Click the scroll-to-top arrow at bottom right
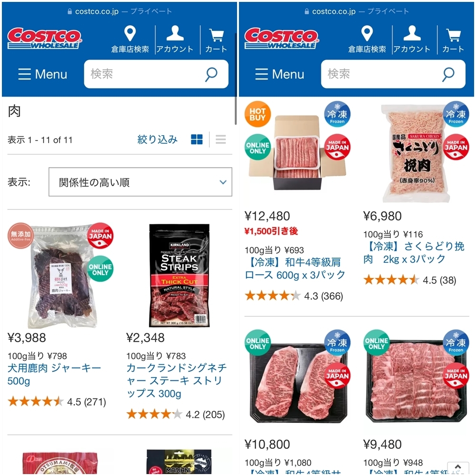The image size is (476, 476). (x=458, y=468)
